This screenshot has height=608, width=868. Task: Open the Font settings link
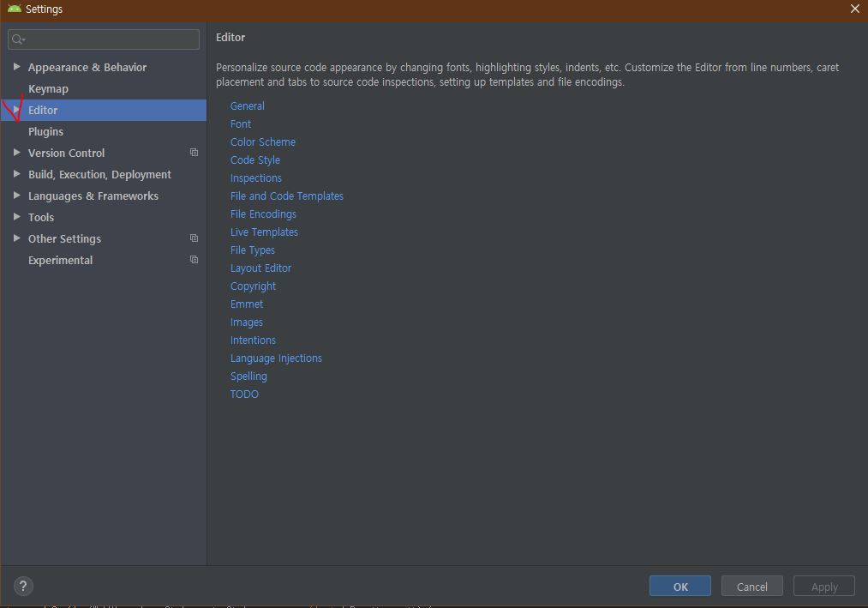tap(241, 124)
